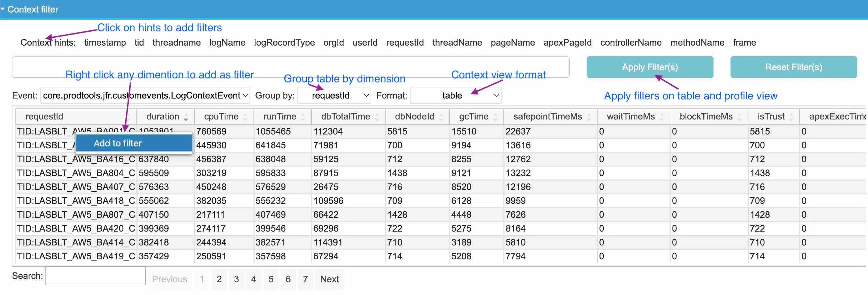Image resolution: width=868 pixels, height=295 pixels.
Task: Sort the safepointTimeMs column arrow
Action: coord(589,117)
